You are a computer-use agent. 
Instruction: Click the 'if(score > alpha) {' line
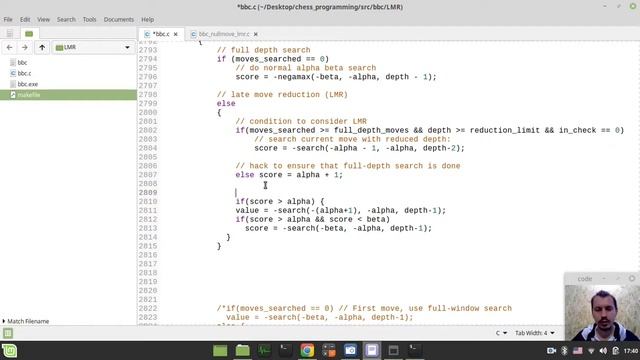(x=280, y=202)
